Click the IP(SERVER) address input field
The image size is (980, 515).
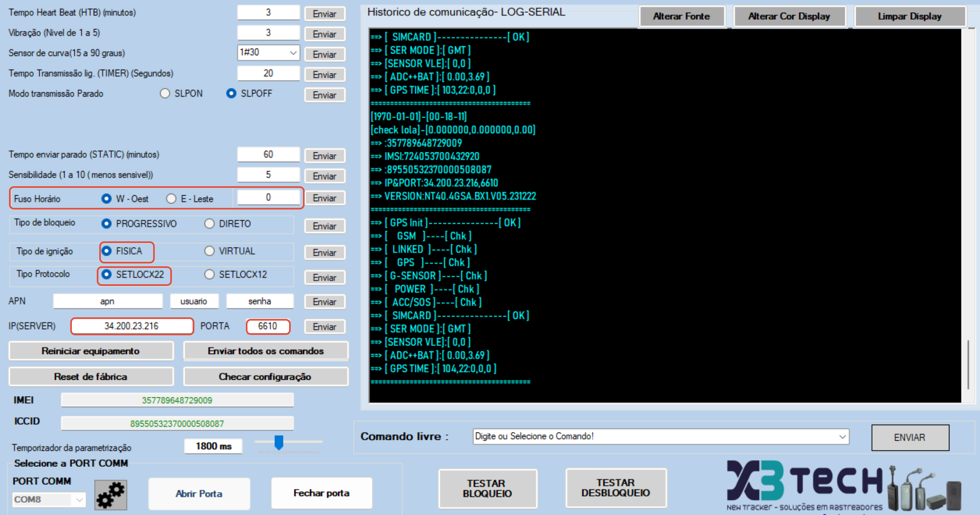[131, 326]
